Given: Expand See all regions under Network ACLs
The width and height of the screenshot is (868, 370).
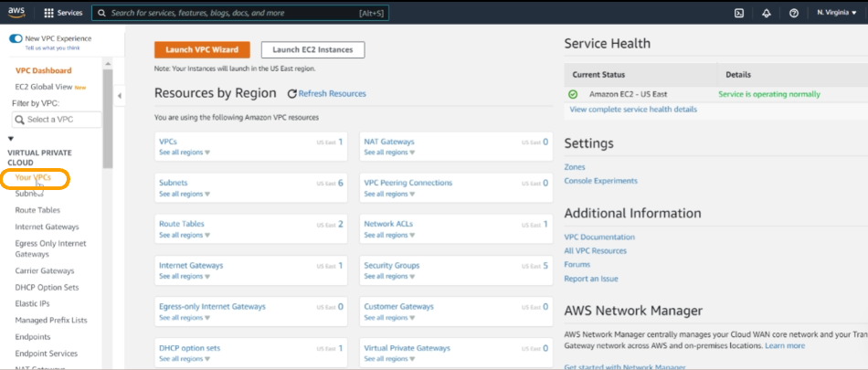Looking at the screenshot, I should tap(389, 235).
